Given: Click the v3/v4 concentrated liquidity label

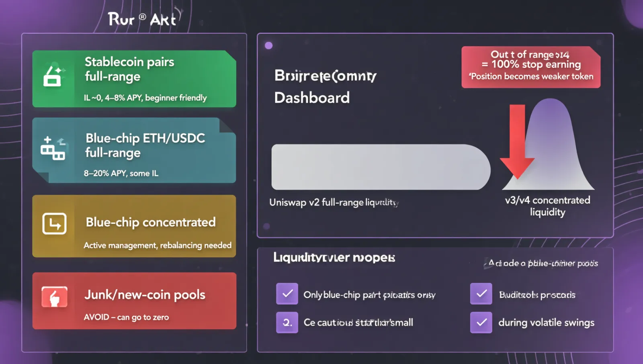Looking at the screenshot, I should (547, 206).
